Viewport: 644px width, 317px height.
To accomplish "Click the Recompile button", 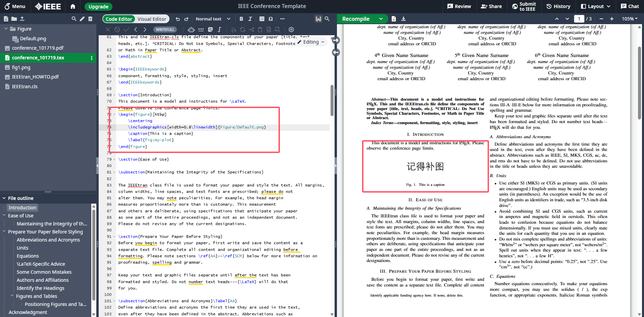I will click(356, 19).
